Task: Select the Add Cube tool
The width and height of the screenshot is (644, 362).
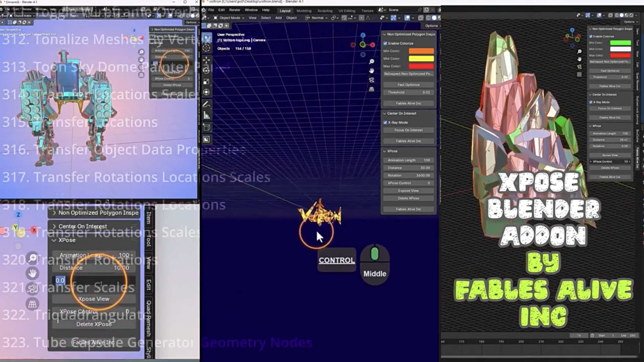Action: click(206, 127)
